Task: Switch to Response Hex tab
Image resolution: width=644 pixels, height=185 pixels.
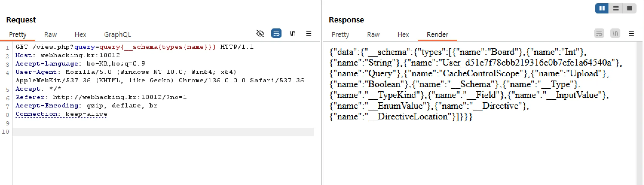Action: (403, 34)
